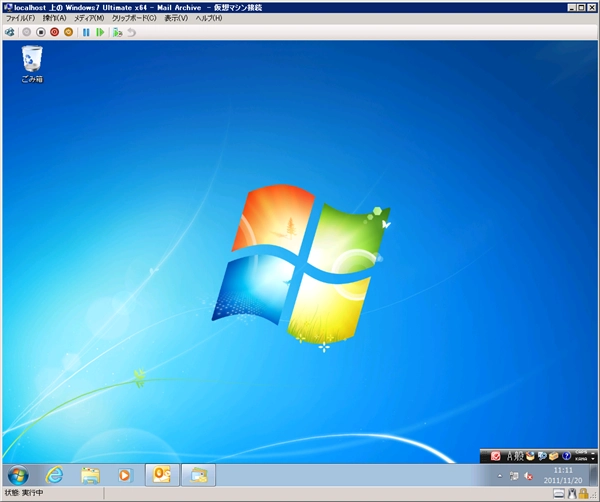Image resolution: width=600 pixels, height=502 pixels.
Task: Click the Show desktop strip beside the clock
Action: click(x=594, y=475)
